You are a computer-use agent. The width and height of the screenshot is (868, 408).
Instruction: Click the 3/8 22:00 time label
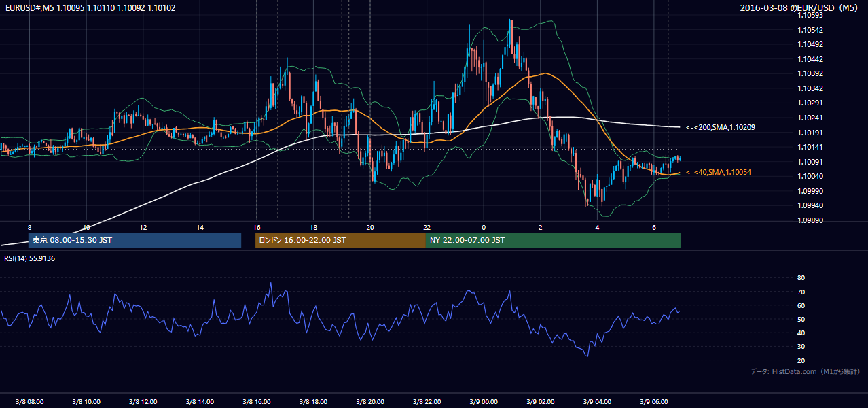[427, 402]
